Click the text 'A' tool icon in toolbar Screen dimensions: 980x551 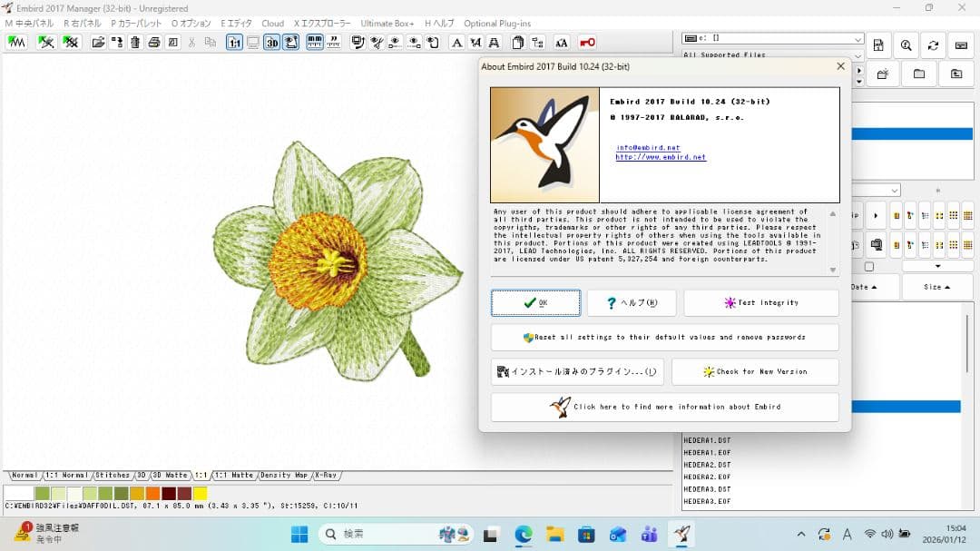(456, 43)
